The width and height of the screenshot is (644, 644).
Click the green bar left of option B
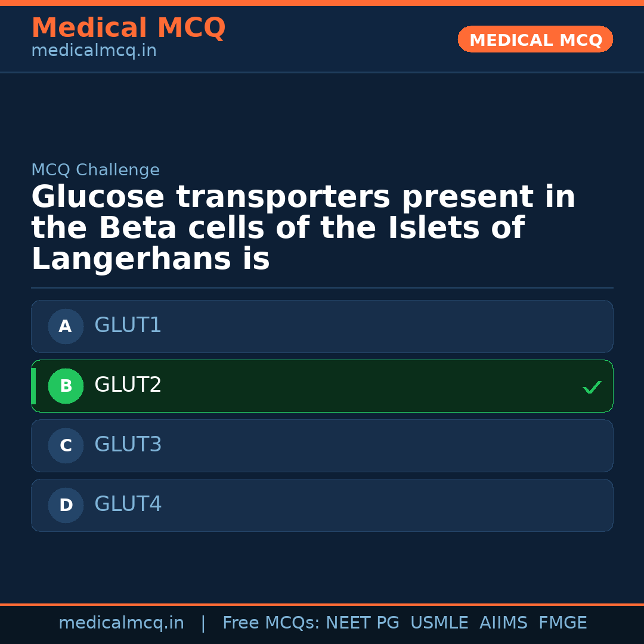(x=33, y=386)
